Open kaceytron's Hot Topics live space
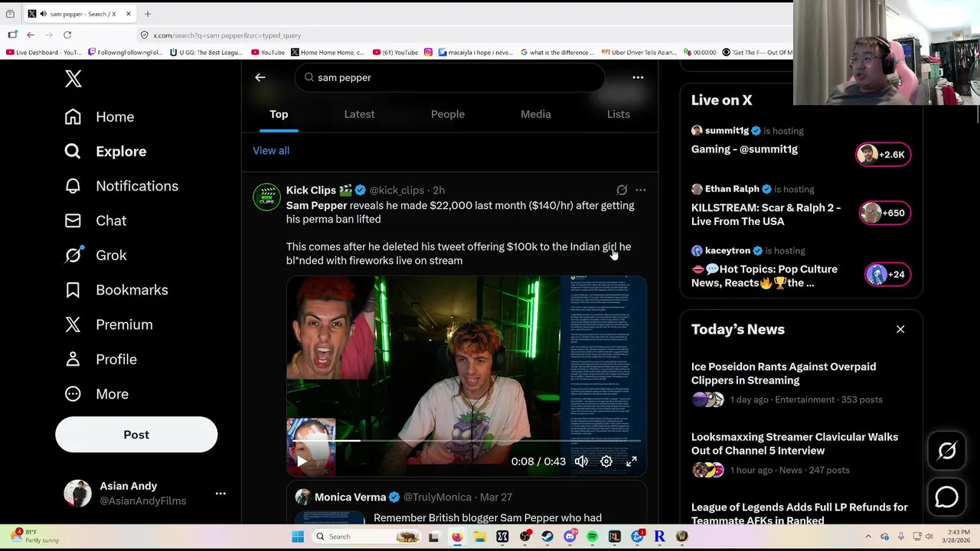980x551 pixels. point(764,275)
